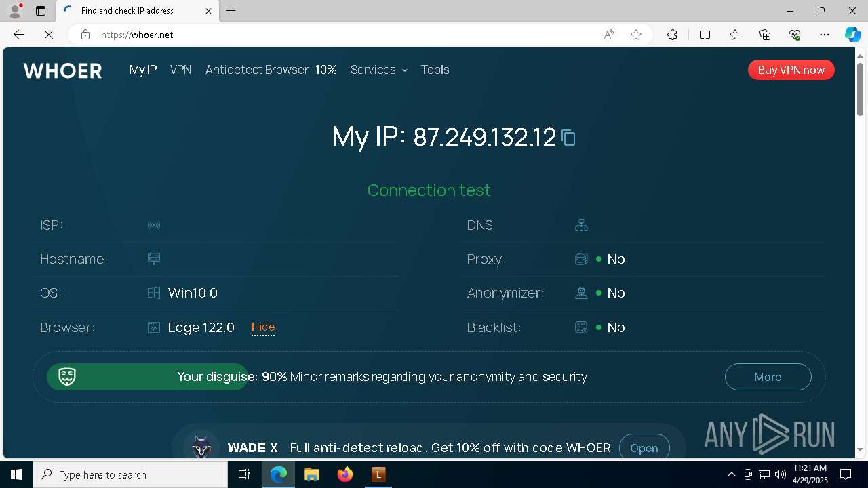Open Browser essentials

(795, 35)
